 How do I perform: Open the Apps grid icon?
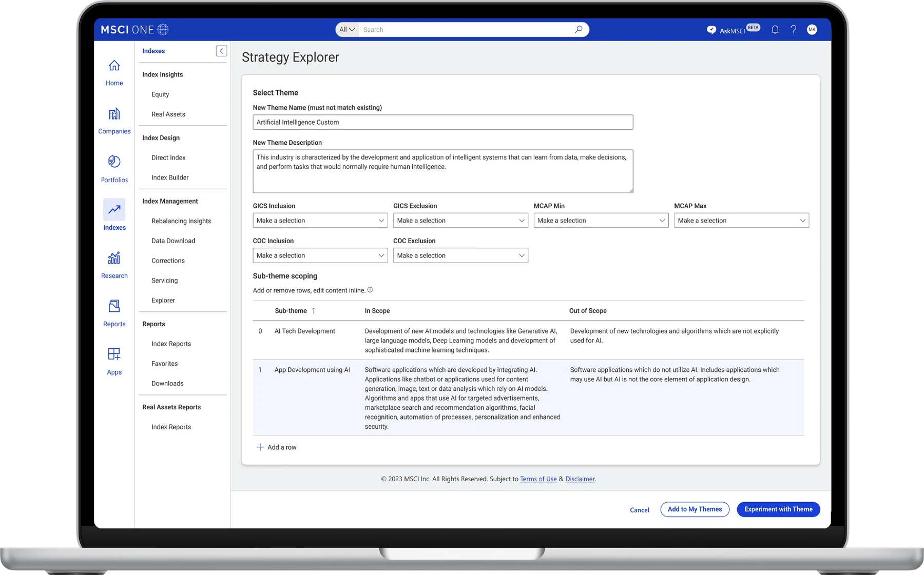click(x=114, y=354)
